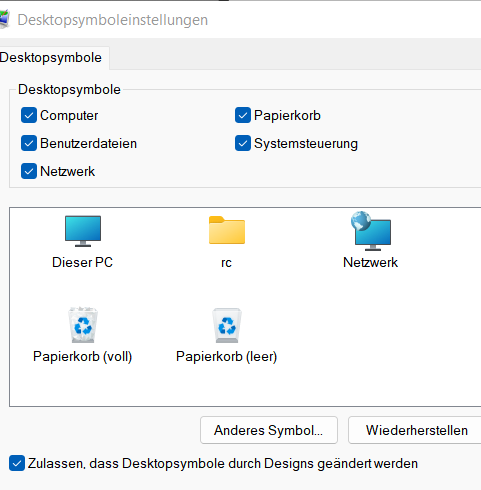The image size is (481, 490).
Task: Uncheck the Systemsteuerung checkbox
Action: pos(243,143)
